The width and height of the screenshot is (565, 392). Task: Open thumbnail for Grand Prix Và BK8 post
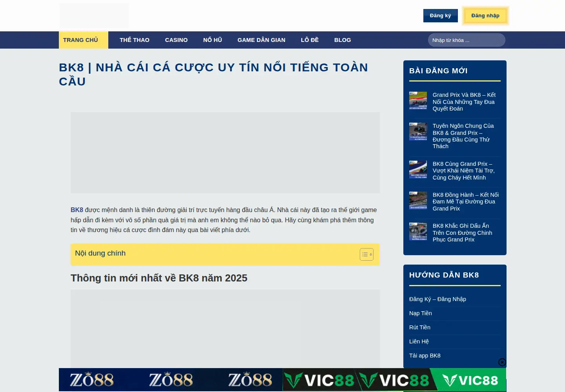[x=418, y=100]
